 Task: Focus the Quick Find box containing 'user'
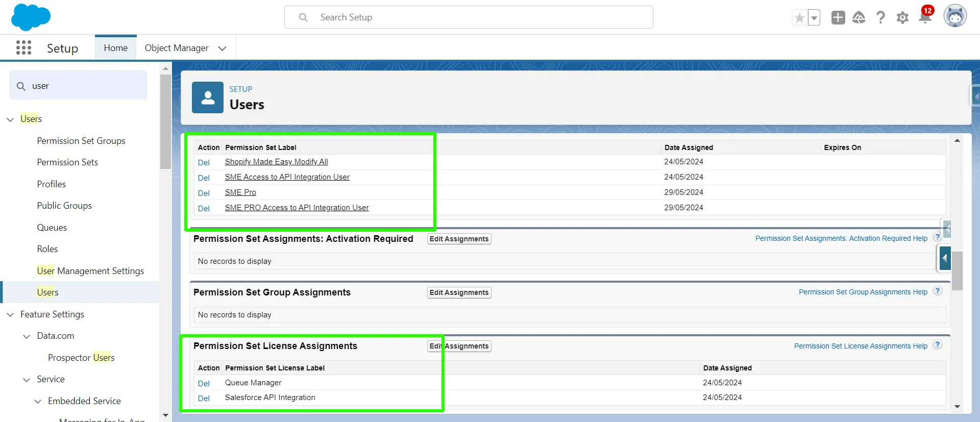pos(78,85)
